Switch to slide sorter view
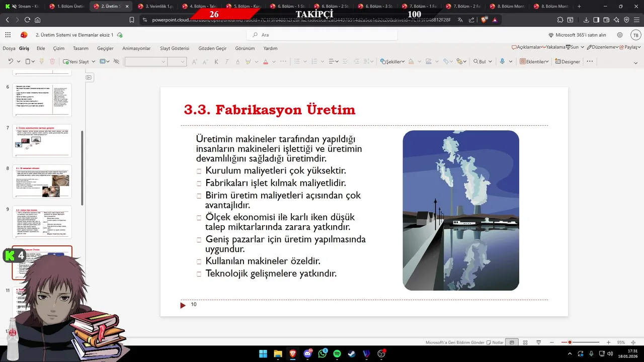The width and height of the screenshot is (644, 362). (525, 342)
